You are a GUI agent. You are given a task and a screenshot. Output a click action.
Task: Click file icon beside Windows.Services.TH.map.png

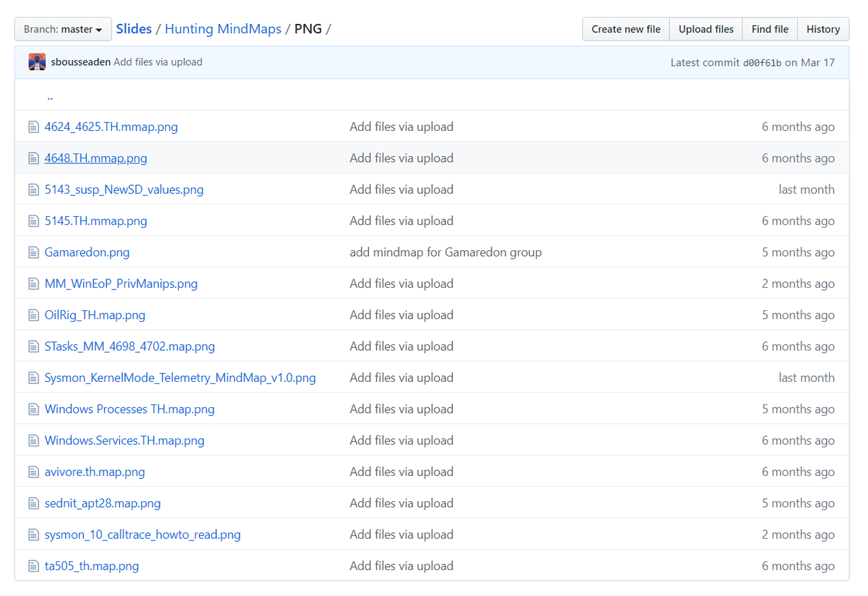[33, 440]
